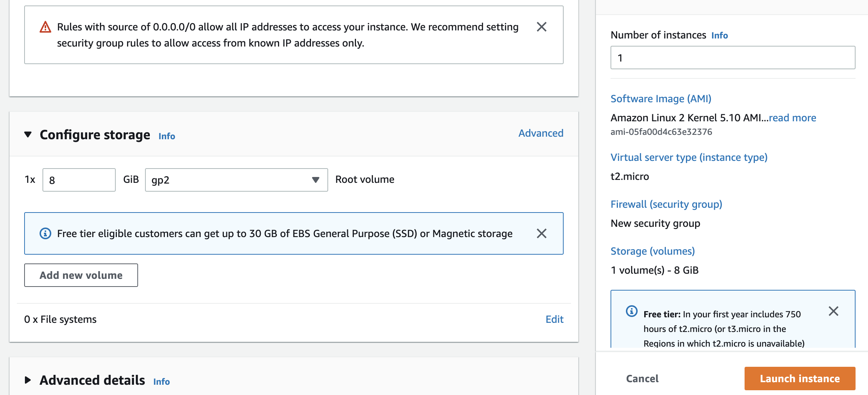The height and width of the screenshot is (395, 868).
Task: Click the Launch instance button
Action: click(800, 379)
